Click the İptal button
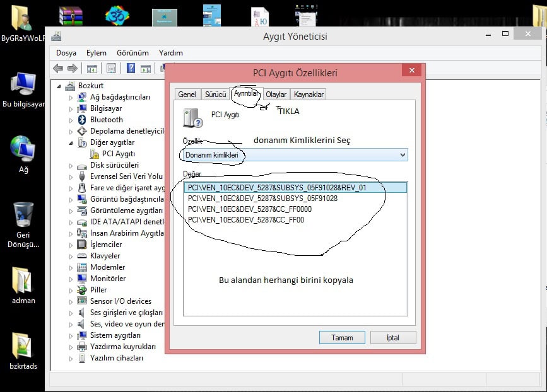 point(393,338)
